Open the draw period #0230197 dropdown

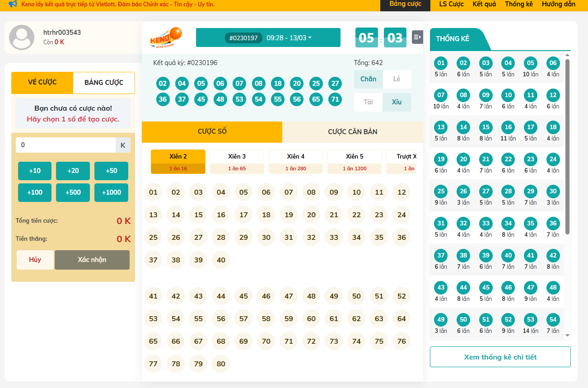tap(268, 38)
